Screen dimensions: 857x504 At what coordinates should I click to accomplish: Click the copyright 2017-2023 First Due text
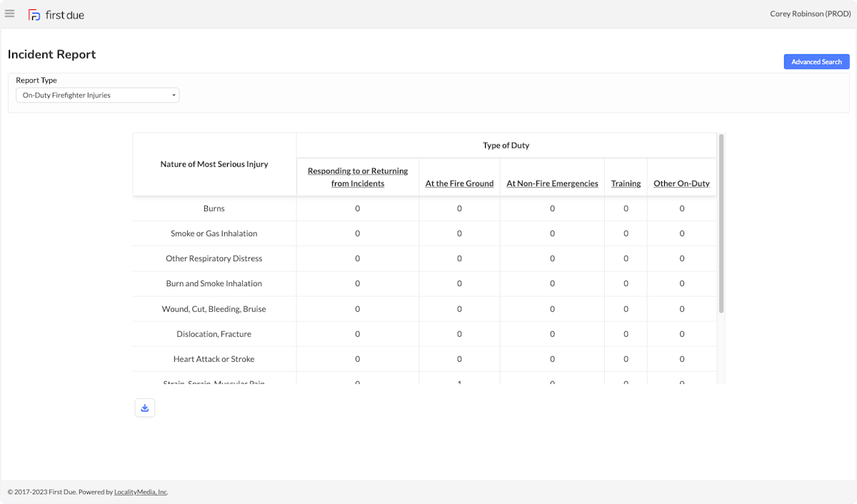(41, 492)
